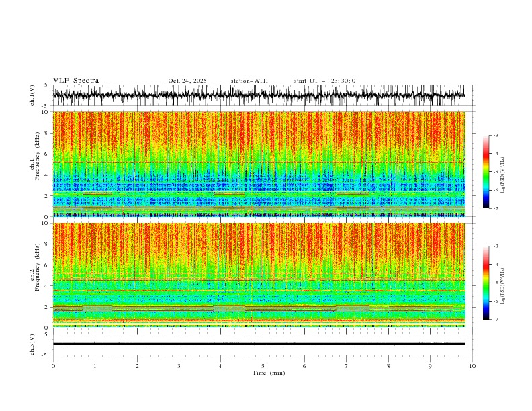Click time axis tick label "4"
The height and width of the screenshot is (411, 532).
pyautogui.click(x=221, y=366)
